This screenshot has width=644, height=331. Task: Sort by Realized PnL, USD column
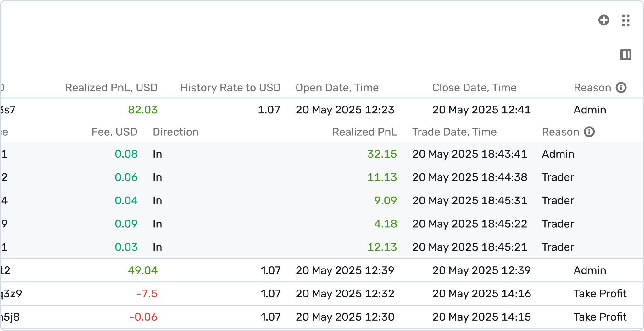click(111, 88)
